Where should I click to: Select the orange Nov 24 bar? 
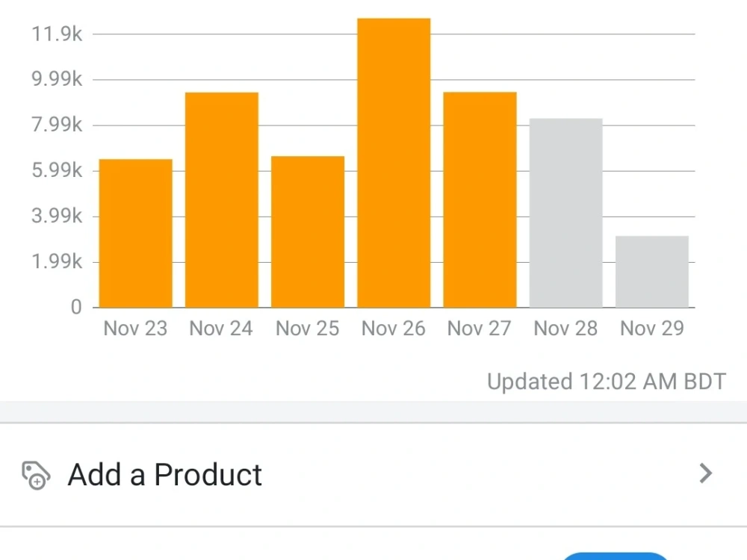coord(222,200)
